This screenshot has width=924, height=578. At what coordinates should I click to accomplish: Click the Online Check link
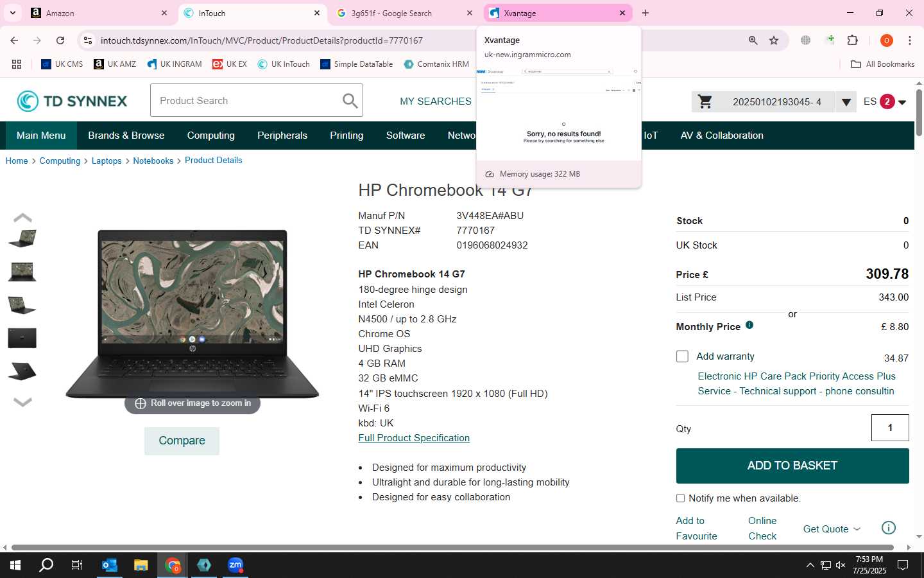coord(762,529)
